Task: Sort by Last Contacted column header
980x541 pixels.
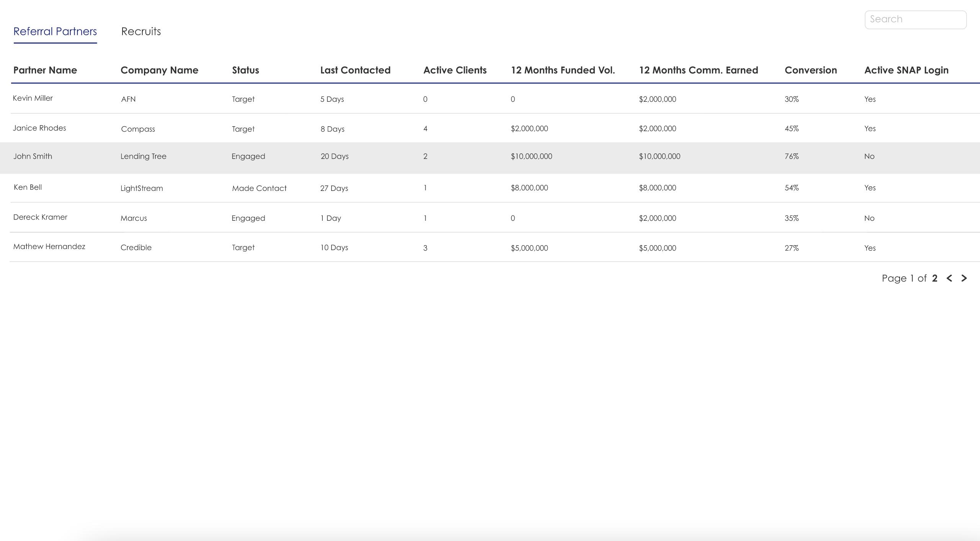Action: (355, 70)
